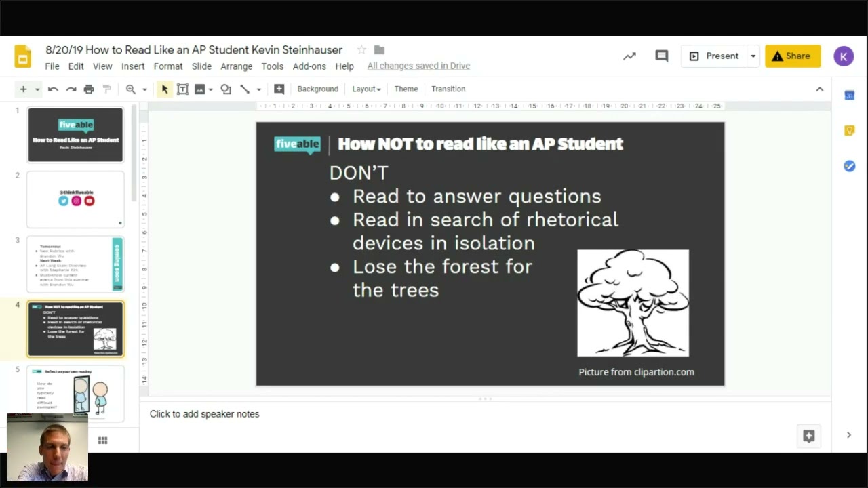Select slide 1 title thumbnail
This screenshot has height=488, width=868.
75,135
